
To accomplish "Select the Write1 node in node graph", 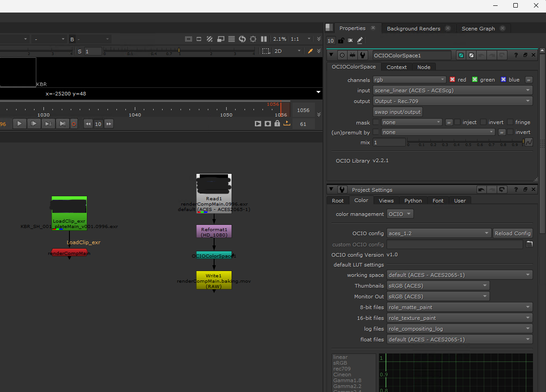I will (214, 280).
